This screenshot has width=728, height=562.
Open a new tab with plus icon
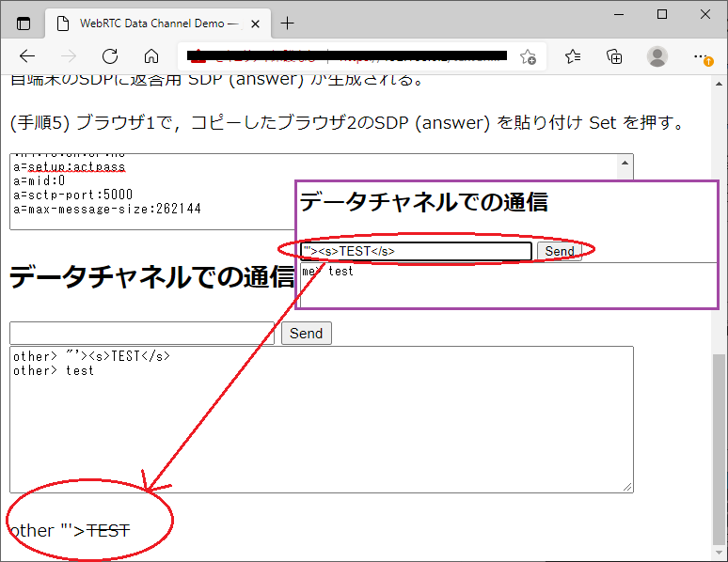pos(288,23)
